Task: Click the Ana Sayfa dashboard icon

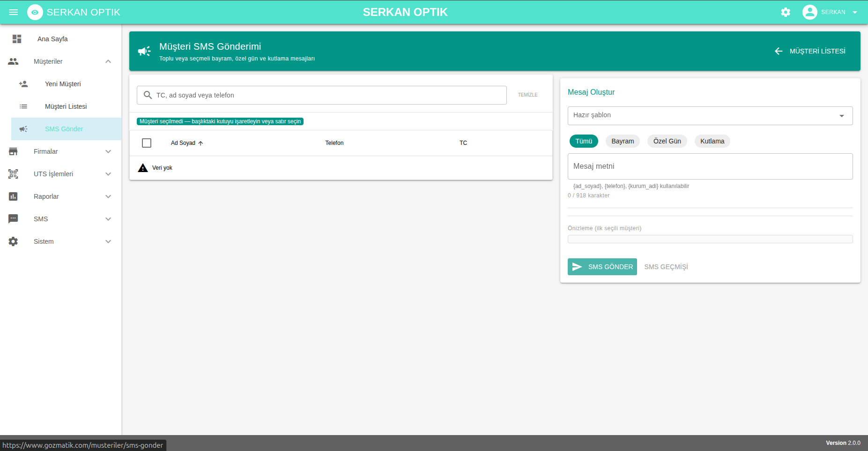Action: point(17,39)
